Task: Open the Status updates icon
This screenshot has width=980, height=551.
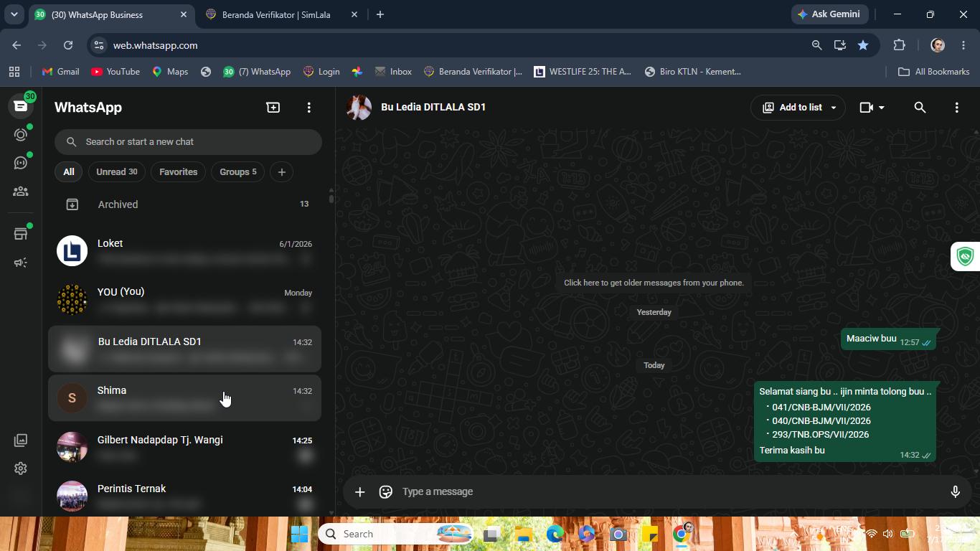Action: [21, 135]
